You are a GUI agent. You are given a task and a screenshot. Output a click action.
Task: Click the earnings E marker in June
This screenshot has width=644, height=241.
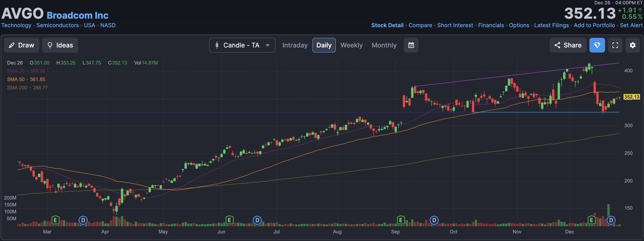click(229, 220)
